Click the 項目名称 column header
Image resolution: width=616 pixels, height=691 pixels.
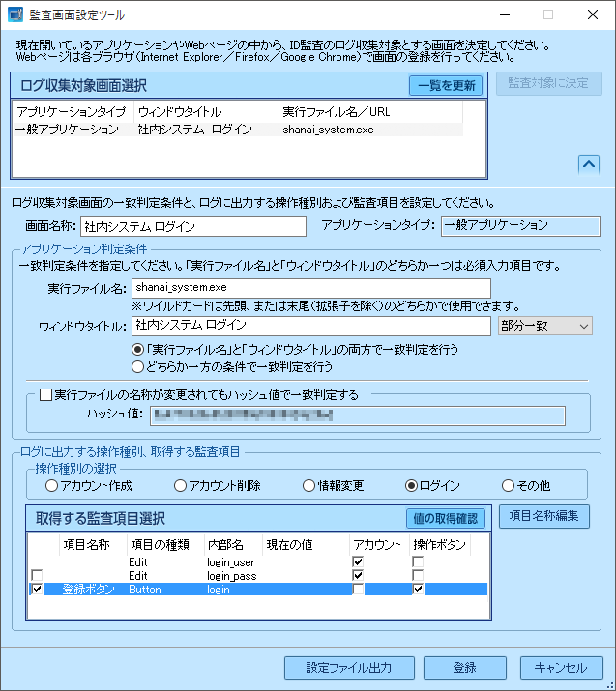(93, 545)
